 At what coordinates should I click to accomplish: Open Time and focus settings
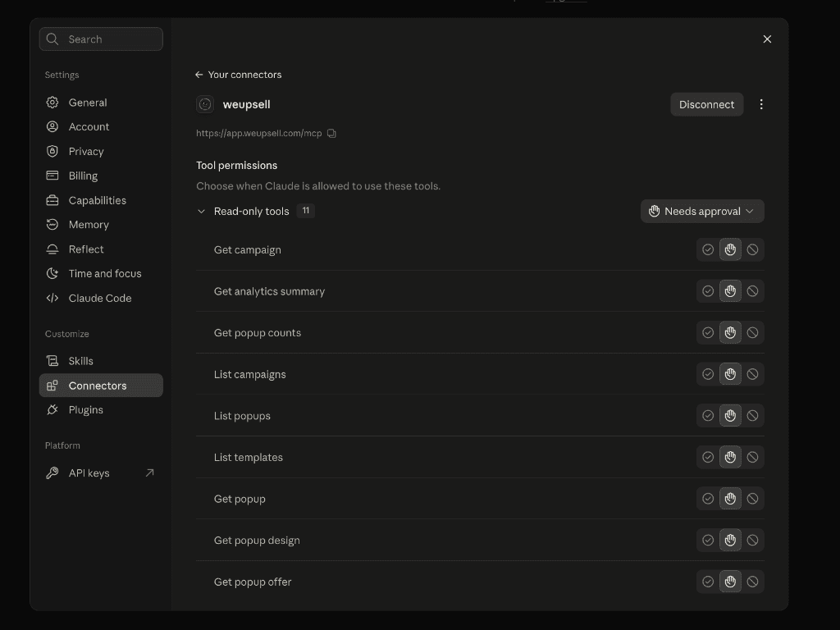coord(101,273)
